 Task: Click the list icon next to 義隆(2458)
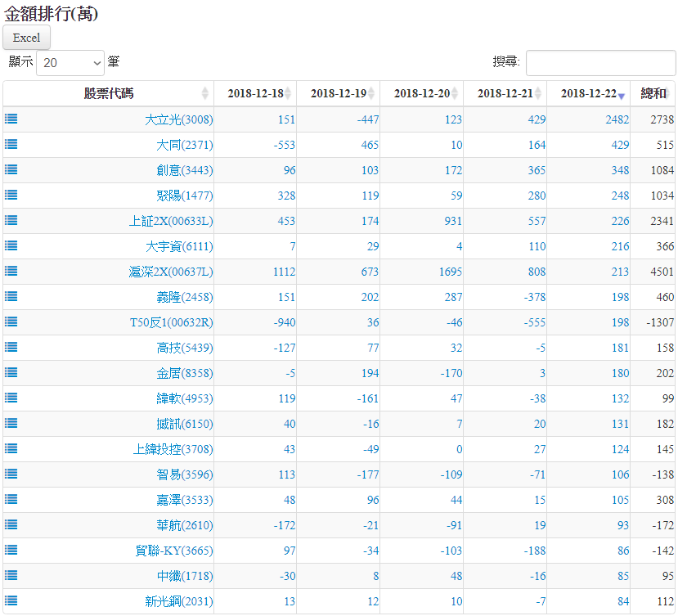click(x=11, y=296)
